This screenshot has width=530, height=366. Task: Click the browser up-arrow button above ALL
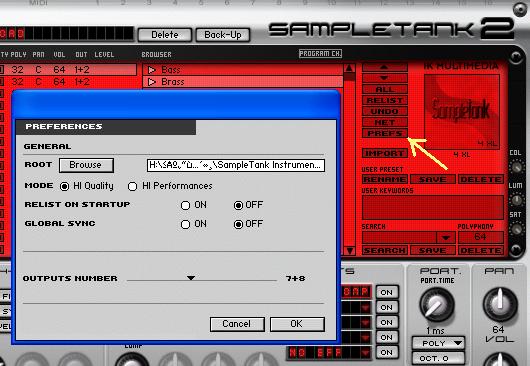click(x=385, y=67)
